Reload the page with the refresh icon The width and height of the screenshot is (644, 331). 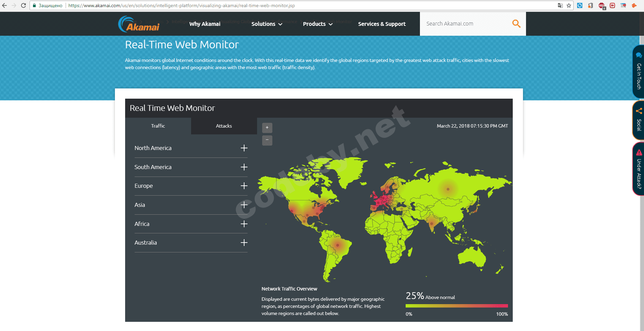[23, 5]
